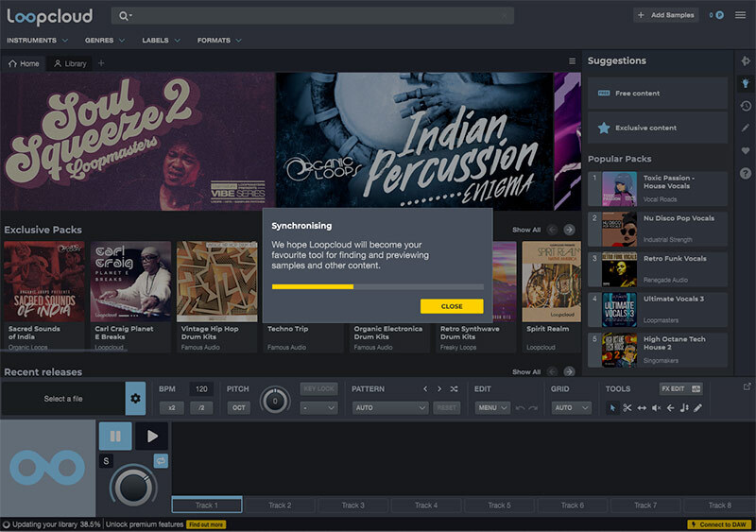756x532 pixels.
Task: Click the Connect to DAW button
Action: point(718,524)
